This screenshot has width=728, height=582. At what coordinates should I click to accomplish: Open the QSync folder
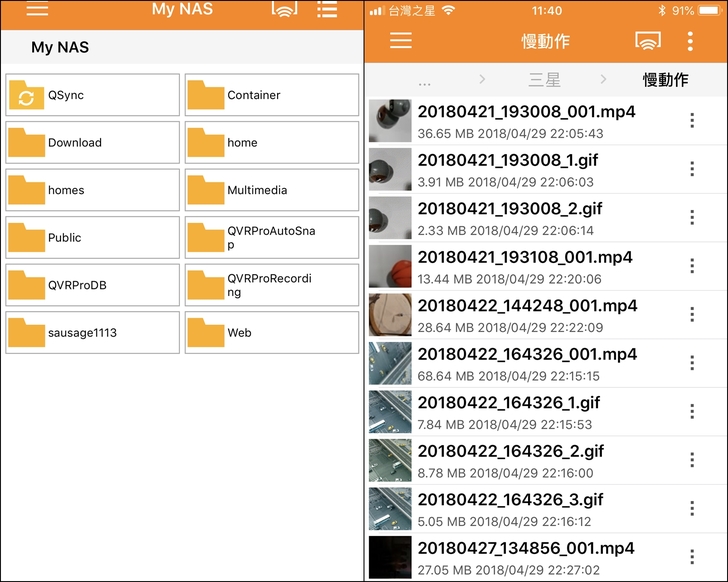coord(92,95)
